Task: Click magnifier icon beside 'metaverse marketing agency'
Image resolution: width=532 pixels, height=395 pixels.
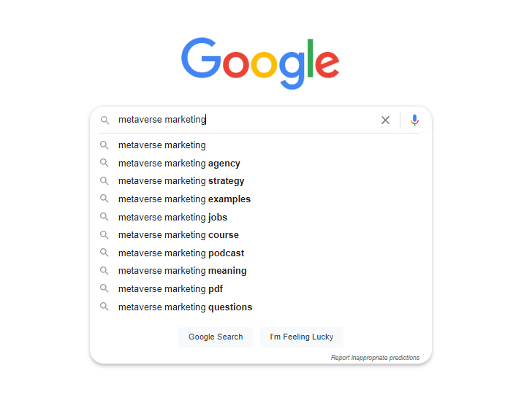Action: point(104,163)
